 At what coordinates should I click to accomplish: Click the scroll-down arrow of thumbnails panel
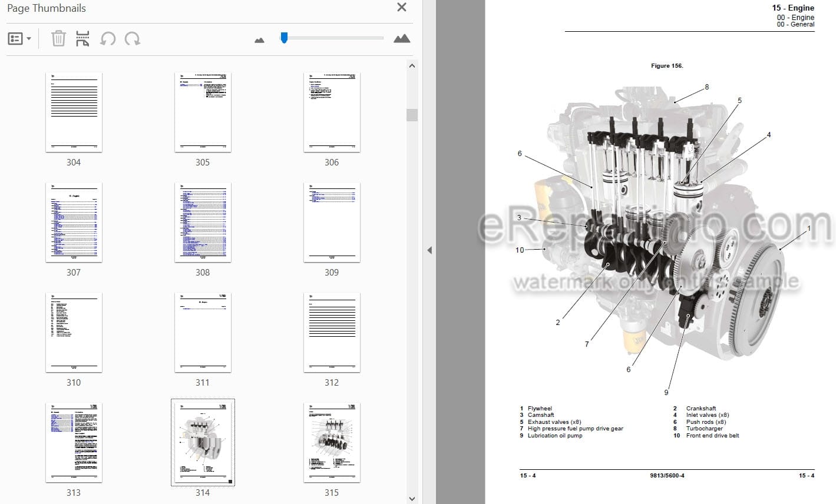tap(412, 499)
